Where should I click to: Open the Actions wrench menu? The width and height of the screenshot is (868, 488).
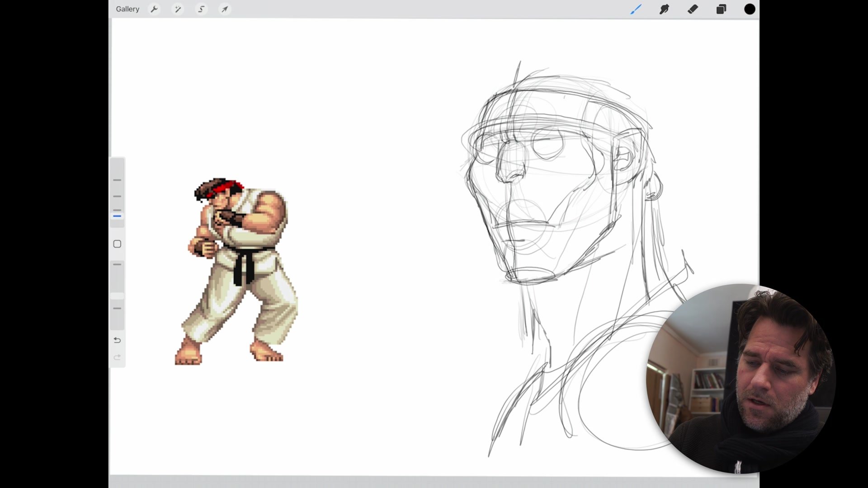pyautogui.click(x=154, y=9)
